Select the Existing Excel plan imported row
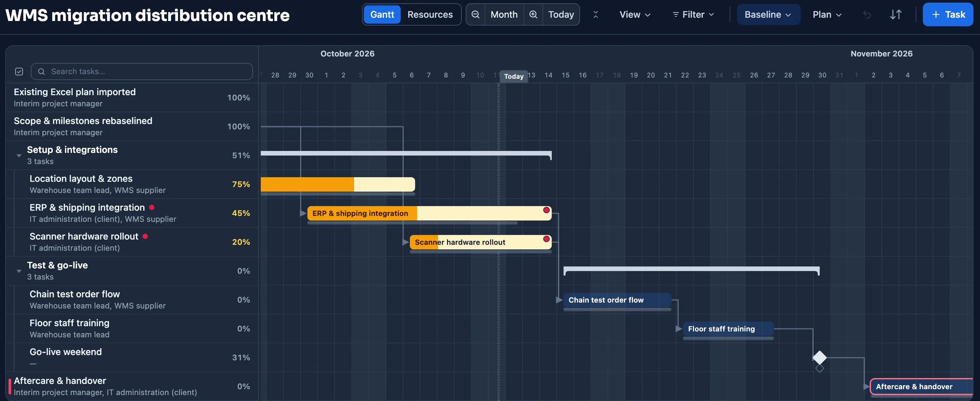 pyautogui.click(x=132, y=97)
